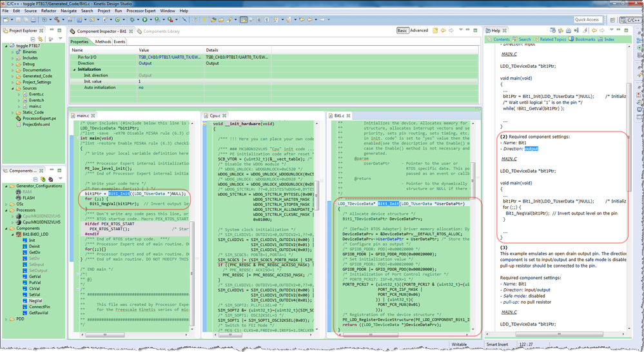Select the NegVal method in Components view
Image resolution: width=644 pixels, height=352 pixels.
(35, 300)
